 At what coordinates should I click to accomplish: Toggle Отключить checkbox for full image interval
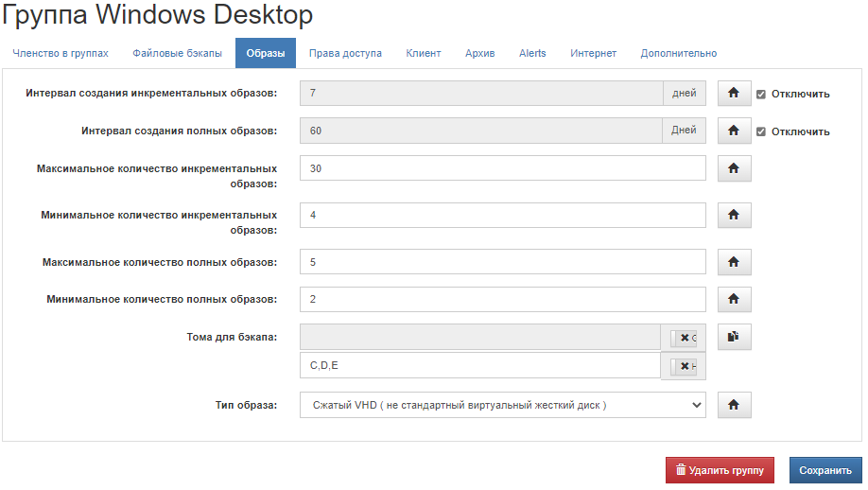click(x=761, y=131)
